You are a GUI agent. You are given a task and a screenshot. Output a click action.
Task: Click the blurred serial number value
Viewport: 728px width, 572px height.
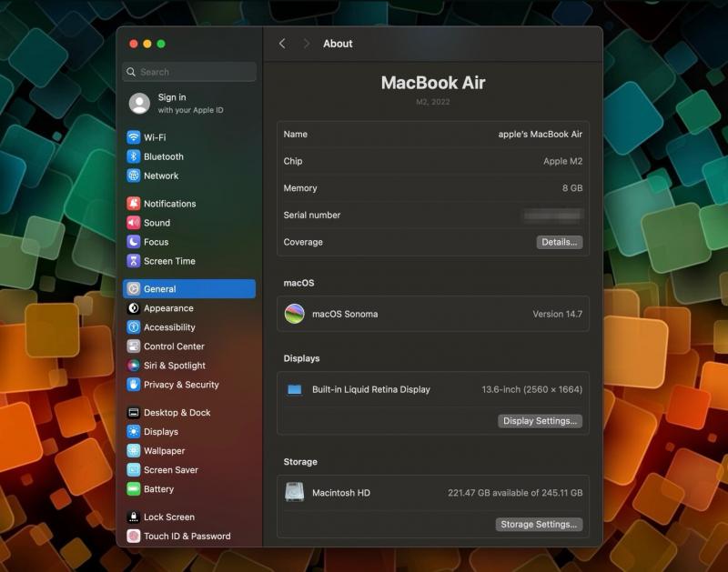coord(552,215)
